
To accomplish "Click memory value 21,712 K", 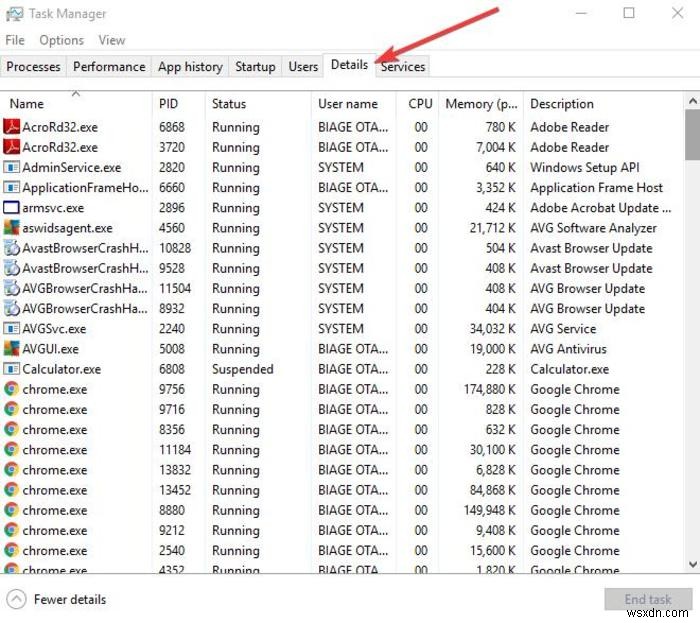I will coord(492,228).
